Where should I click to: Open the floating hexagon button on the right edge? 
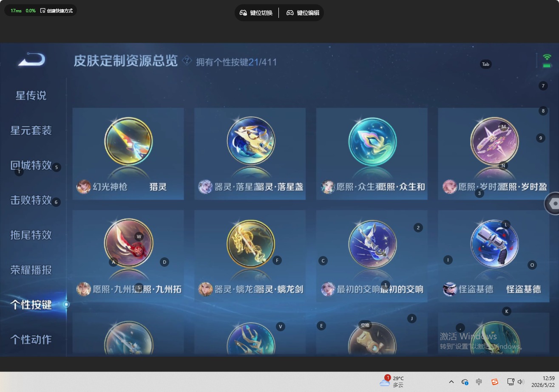click(553, 203)
